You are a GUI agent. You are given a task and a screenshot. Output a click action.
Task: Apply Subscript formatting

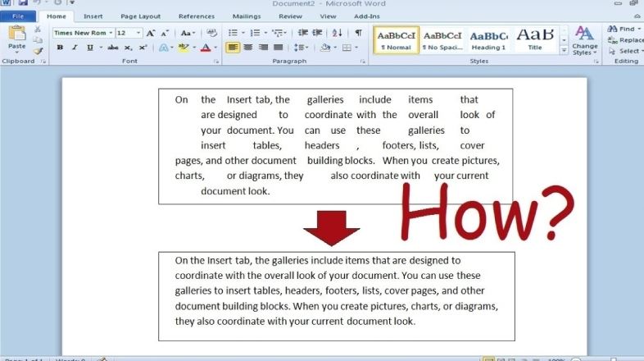[x=128, y=48]
